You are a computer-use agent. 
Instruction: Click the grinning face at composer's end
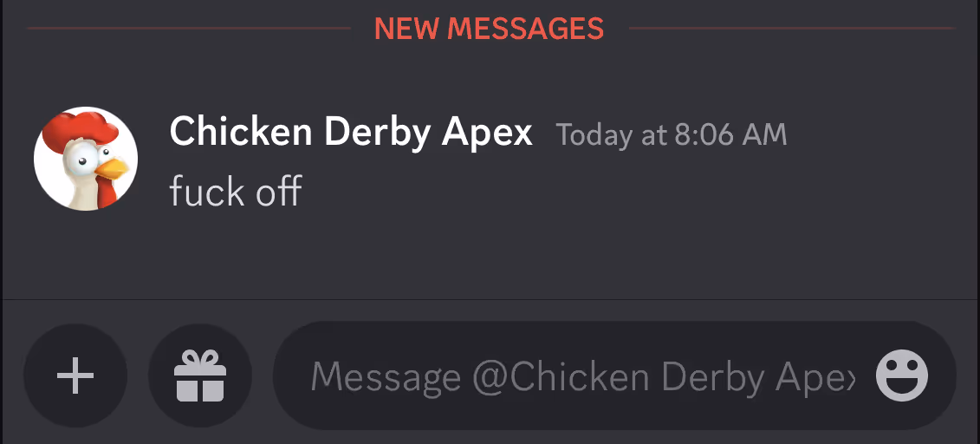[x=902, y=375]
